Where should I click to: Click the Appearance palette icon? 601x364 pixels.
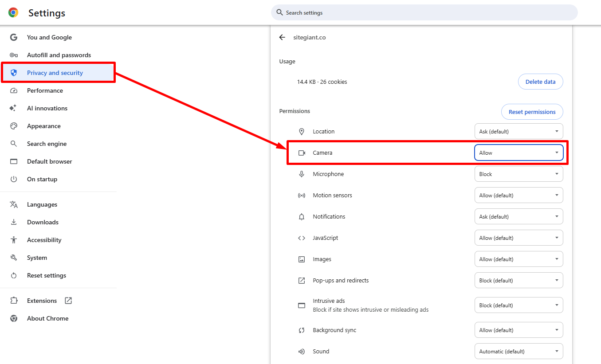click(x=14, y=126)
